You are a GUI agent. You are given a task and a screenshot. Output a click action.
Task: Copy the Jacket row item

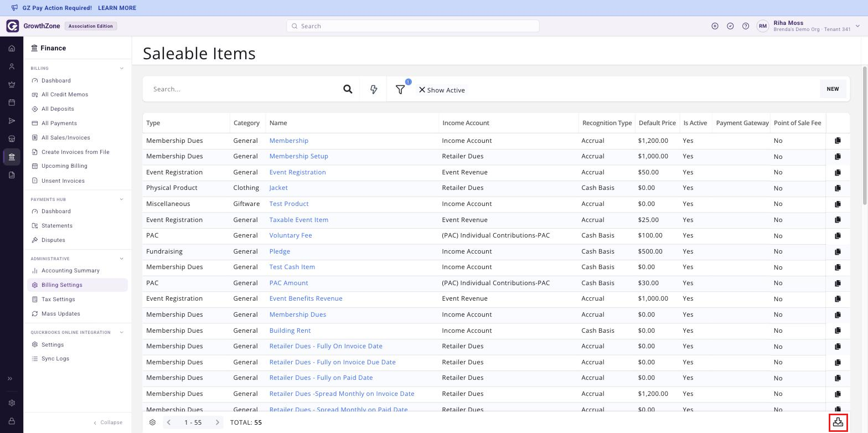coord(838,188)
